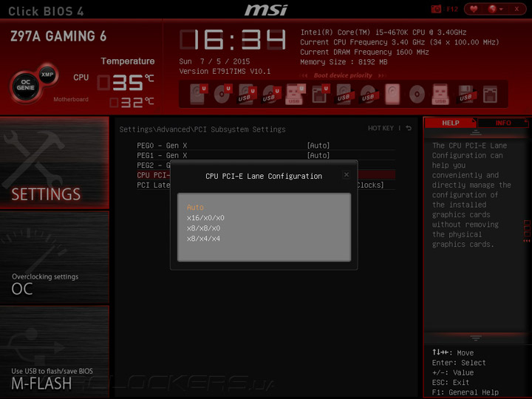Select the plain hard disk boot icon
Viewport: 532px width, 399px height.
[x=392, y=94]
